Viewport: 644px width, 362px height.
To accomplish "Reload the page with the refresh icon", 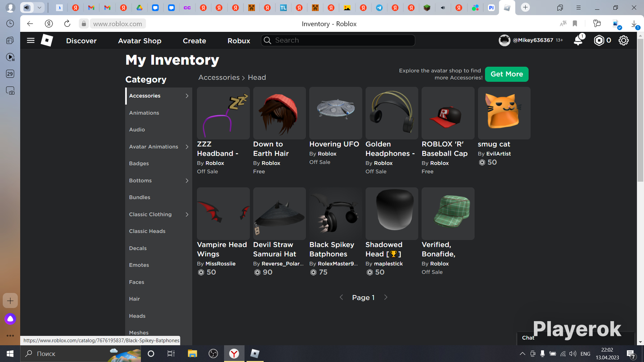I will [67, 24].
